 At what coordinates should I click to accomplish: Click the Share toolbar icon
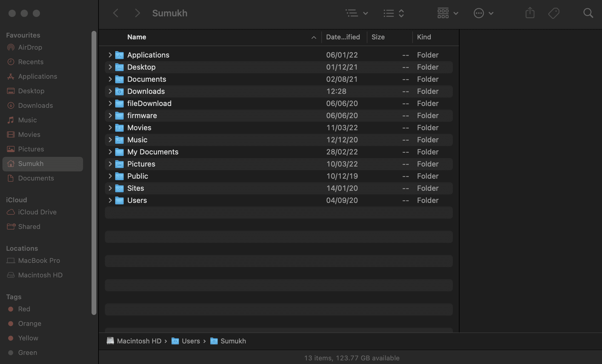(530, 13)
